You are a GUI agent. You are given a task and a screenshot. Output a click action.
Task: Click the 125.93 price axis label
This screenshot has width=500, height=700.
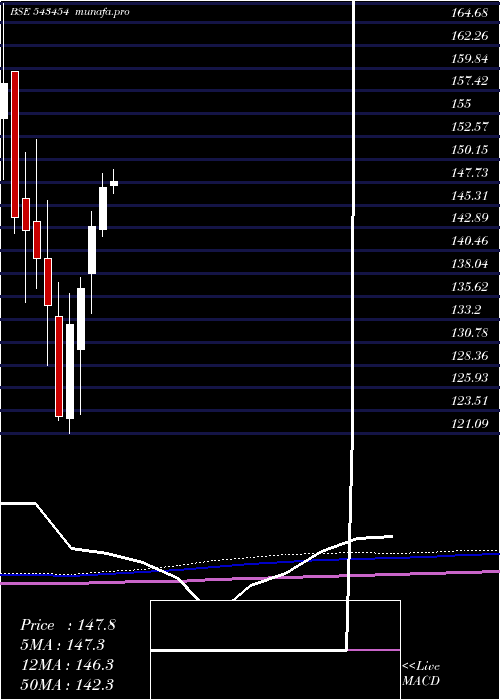pyautogui.click(x=469, y=378)
